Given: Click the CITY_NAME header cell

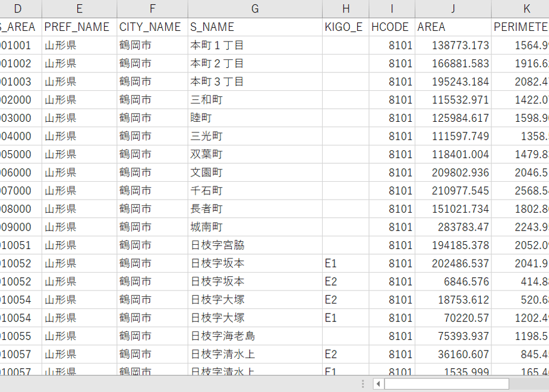Looking at the screenshot, I should click(x=152, y=27).
